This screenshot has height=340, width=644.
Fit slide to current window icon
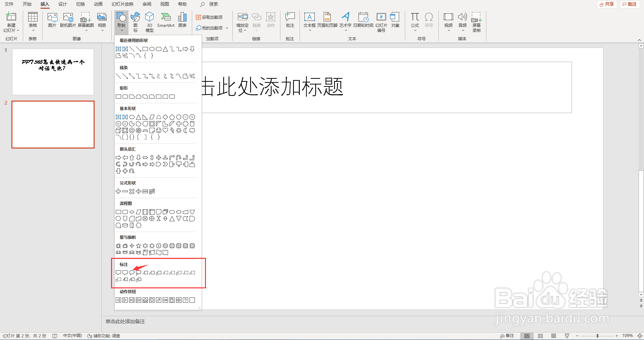pyautogui.click(x=640, y=336)
